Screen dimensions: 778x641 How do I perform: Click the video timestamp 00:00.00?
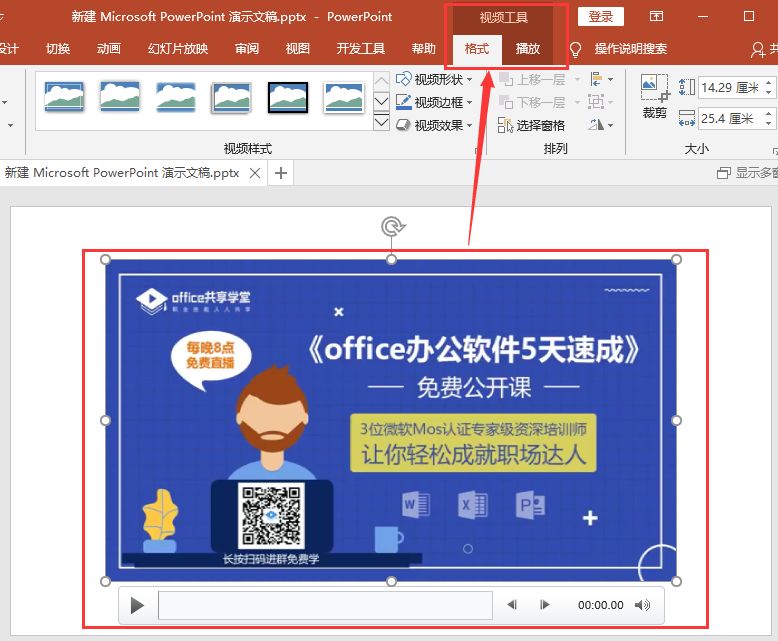click(x=600, y=605)
